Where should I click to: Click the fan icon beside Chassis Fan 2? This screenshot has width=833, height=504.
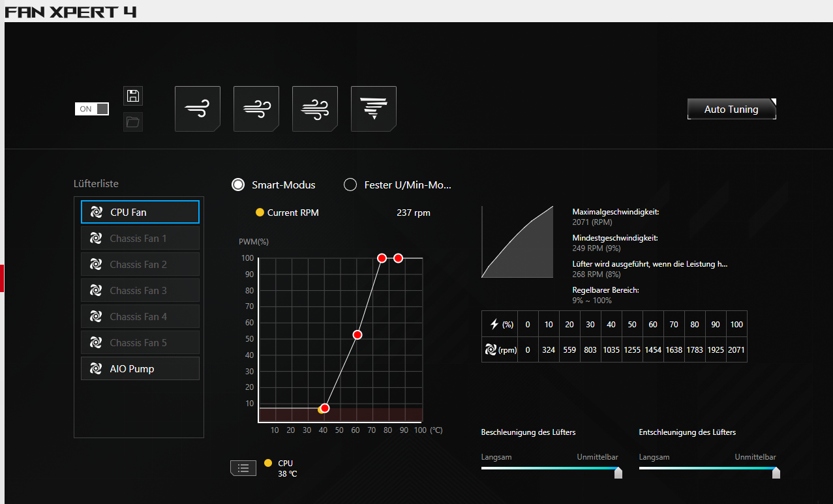(x=96, y=264)
